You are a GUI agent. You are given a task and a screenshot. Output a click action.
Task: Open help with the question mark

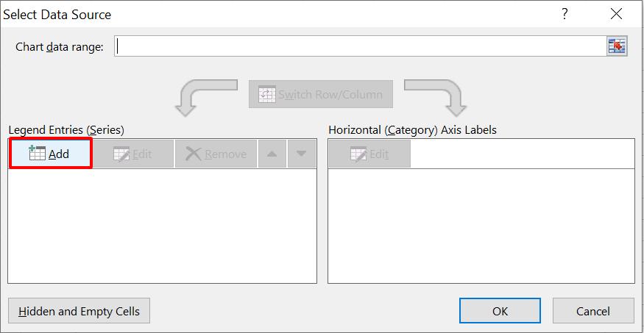click(565, 14)
